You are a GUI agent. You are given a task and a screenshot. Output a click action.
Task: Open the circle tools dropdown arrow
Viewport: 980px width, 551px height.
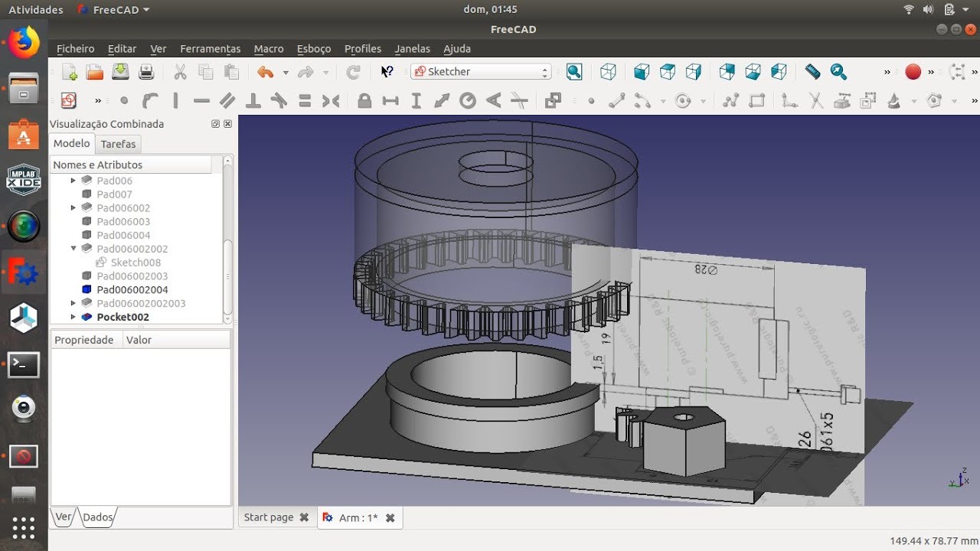703,101
